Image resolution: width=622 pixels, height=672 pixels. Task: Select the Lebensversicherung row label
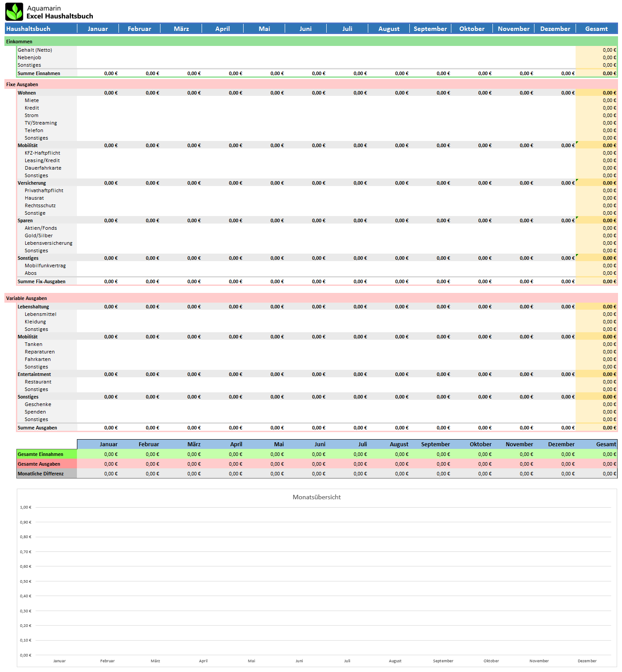click(x=49, y=243)
